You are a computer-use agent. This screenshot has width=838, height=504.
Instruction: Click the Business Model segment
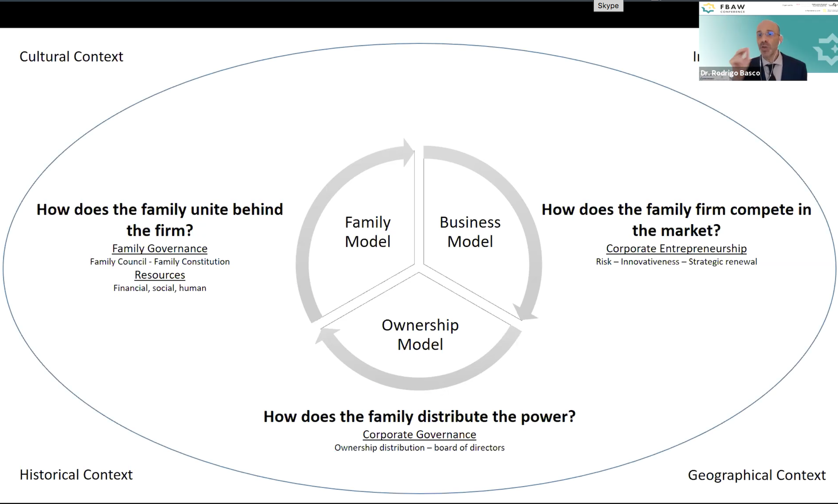click(470, 232)
